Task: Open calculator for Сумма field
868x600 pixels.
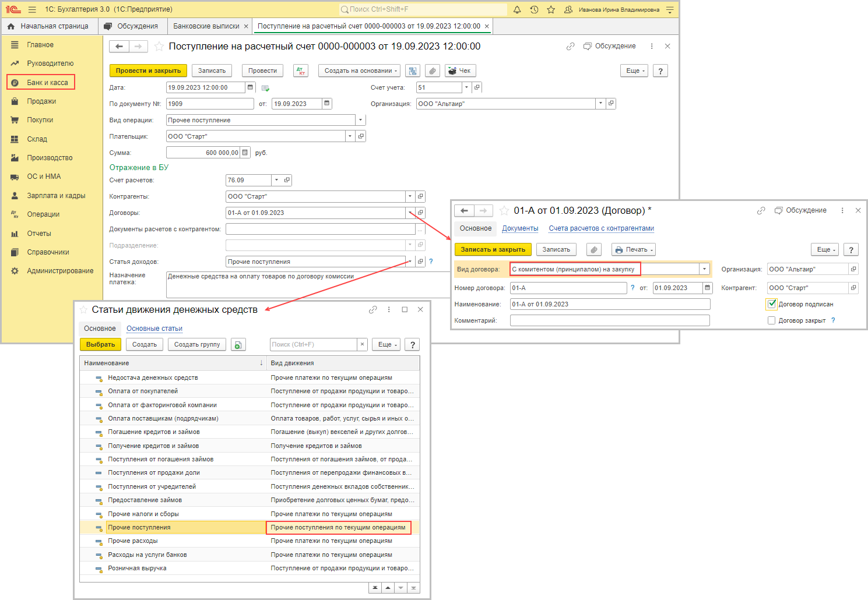Action: [245, 153]
